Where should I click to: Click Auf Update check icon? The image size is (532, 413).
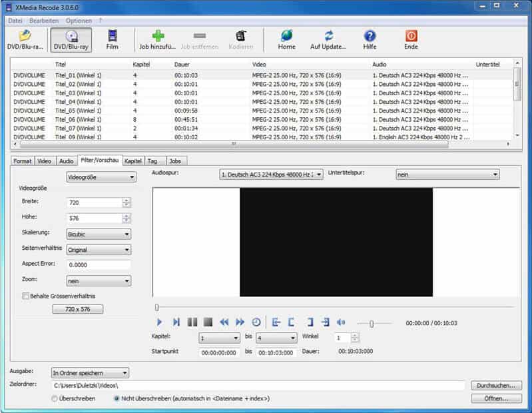pos(328,40)
